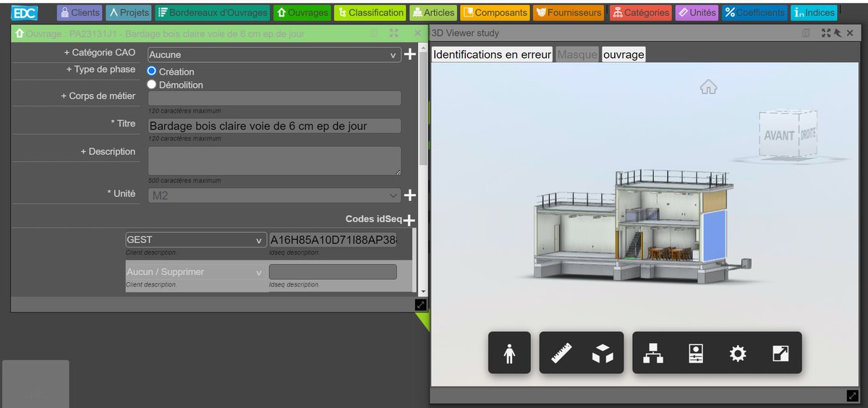Click the pin icon in 3D Viewer header
868x408 pixels.
point(837,33)
